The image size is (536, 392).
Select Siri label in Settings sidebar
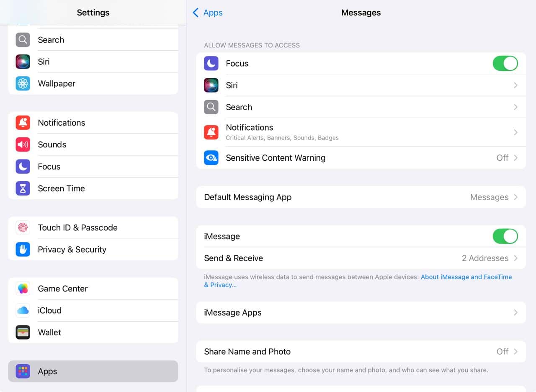click(x=44, y=62)
